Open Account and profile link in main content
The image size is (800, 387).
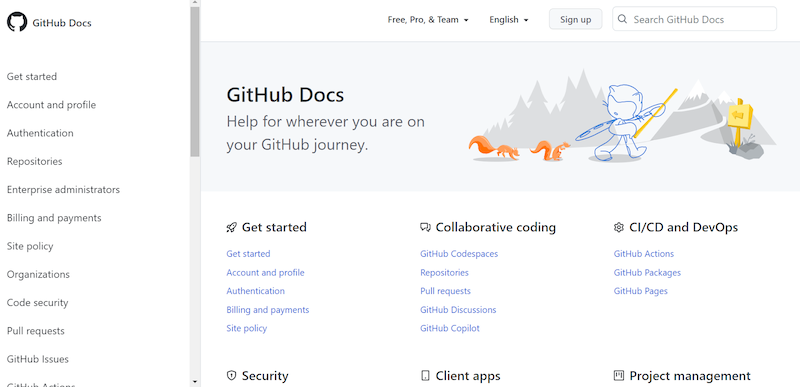point(265,272)
